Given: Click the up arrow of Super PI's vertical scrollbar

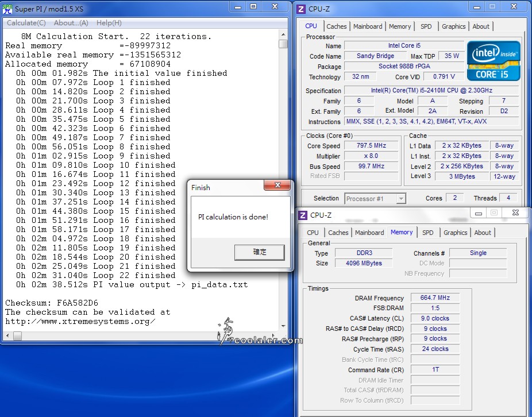Looking at the screenshot, I should (x=283, y=34).
